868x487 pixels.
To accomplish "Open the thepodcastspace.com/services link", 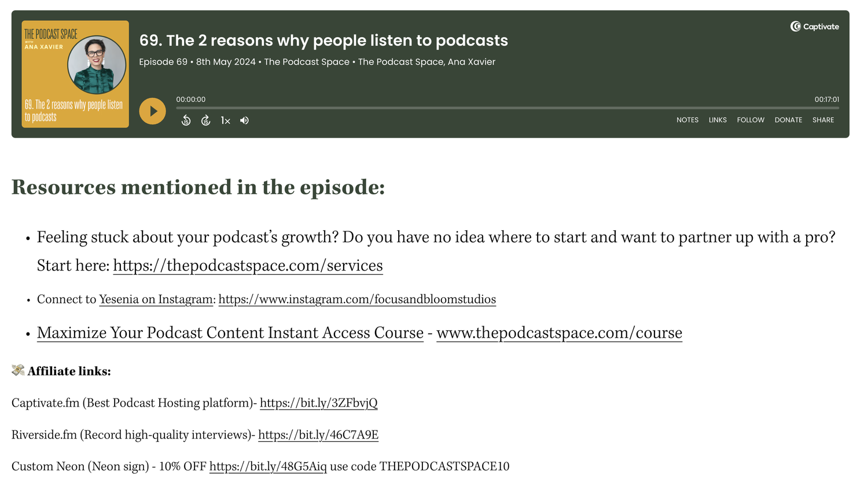I will [x=248, y=265].
